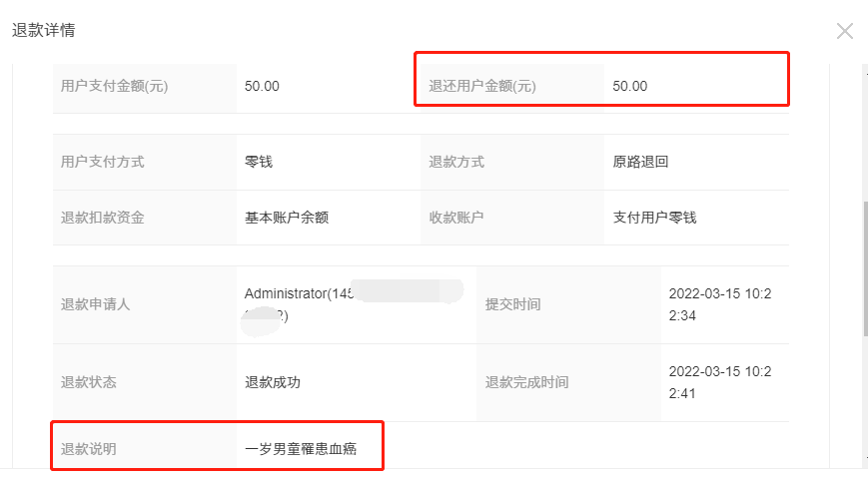Viewport: 868px width, 480px height.
Task: Click the 一岁男童罹患血癌 refund note text
Action: (300, 449)
